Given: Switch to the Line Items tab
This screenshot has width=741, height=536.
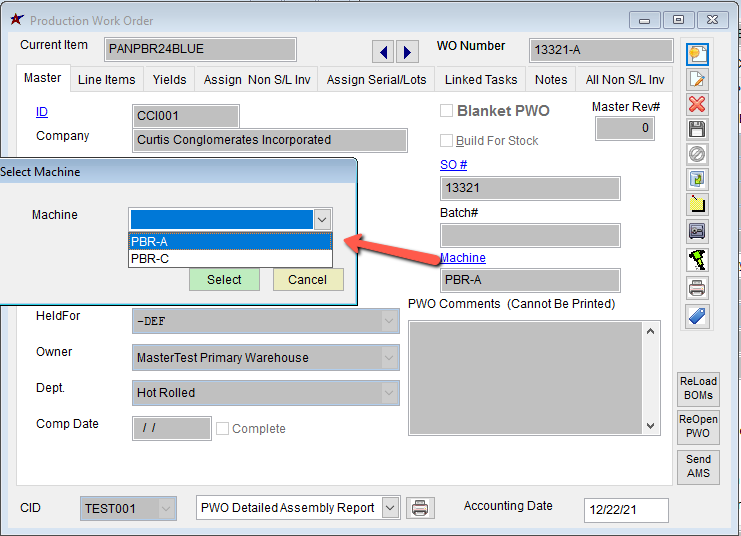Looking at the screenshot, I should point(106,80).
